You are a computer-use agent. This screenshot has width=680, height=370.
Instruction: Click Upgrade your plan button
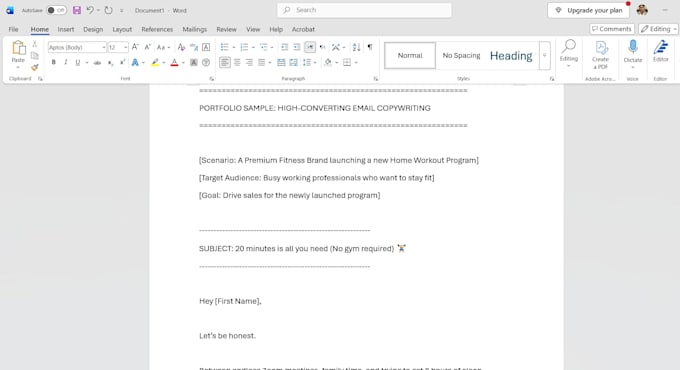pos(588,10)
